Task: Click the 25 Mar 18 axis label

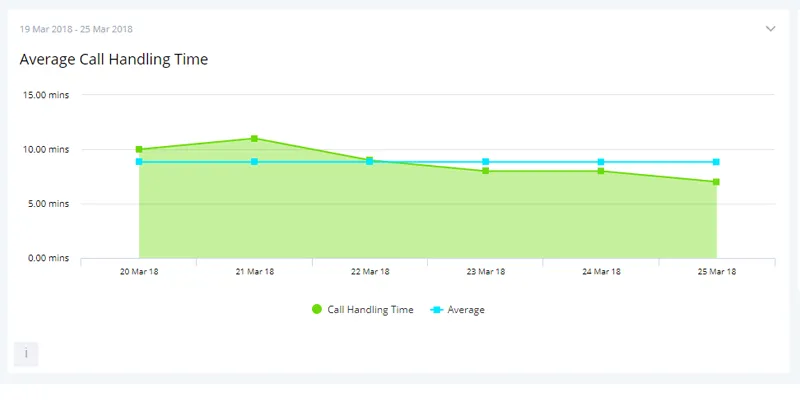Action: coord(717,271)
